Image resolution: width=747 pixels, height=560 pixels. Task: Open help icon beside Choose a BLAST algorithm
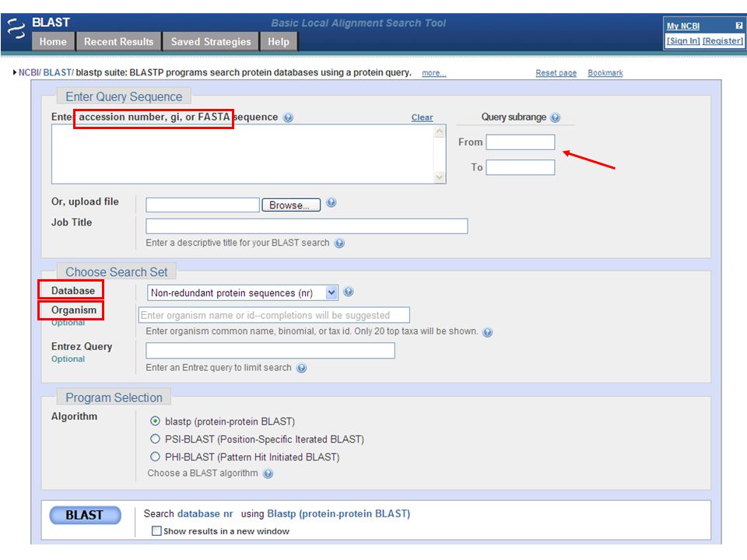pyautogui.click(x=268, y=474)
